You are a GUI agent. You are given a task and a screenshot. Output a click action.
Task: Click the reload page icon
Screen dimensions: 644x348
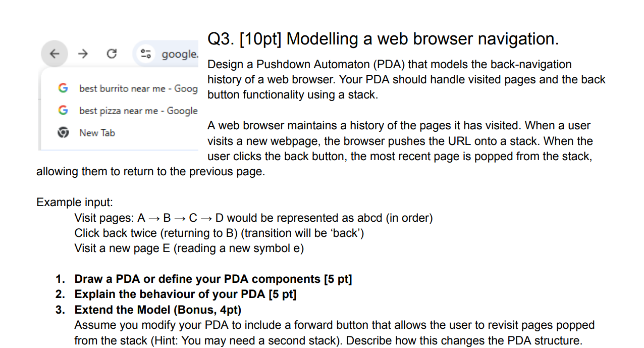pyautogui.click(x=112, y=54)
